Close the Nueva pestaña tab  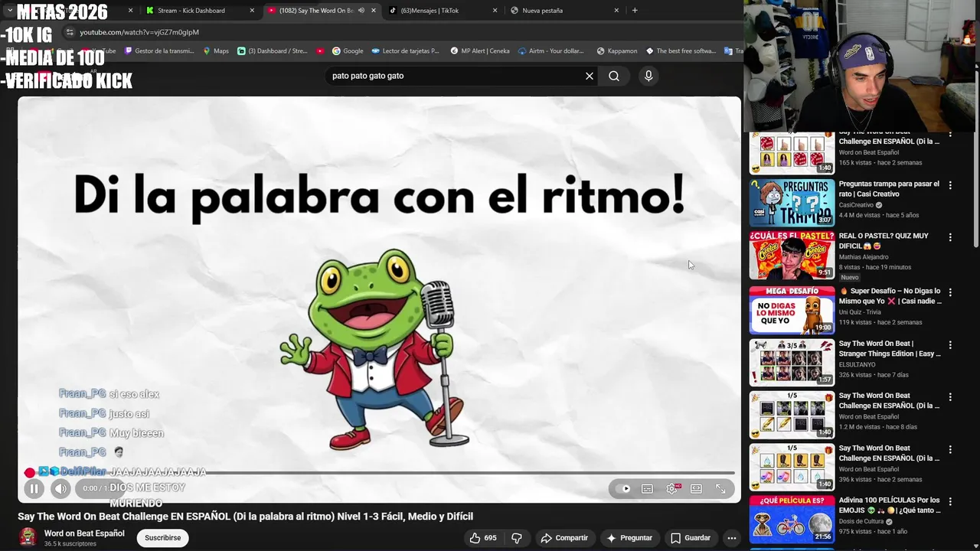616,11
